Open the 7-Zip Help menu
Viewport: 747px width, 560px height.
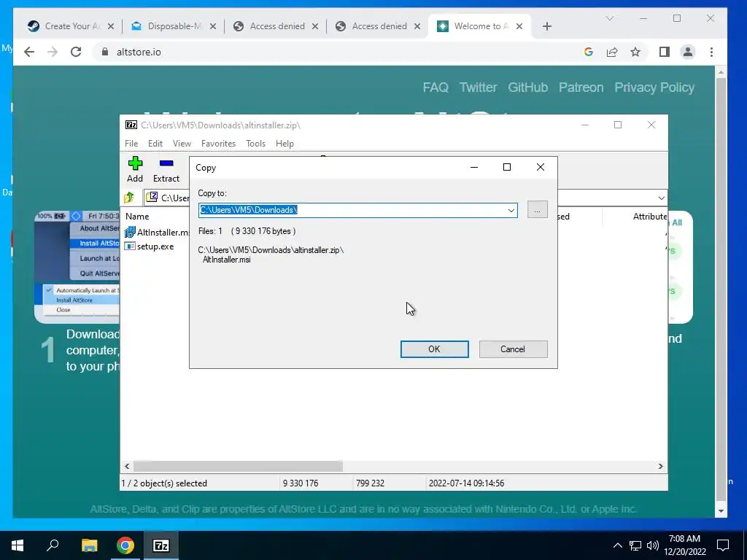pyautogui.click(x=285, y=144)
